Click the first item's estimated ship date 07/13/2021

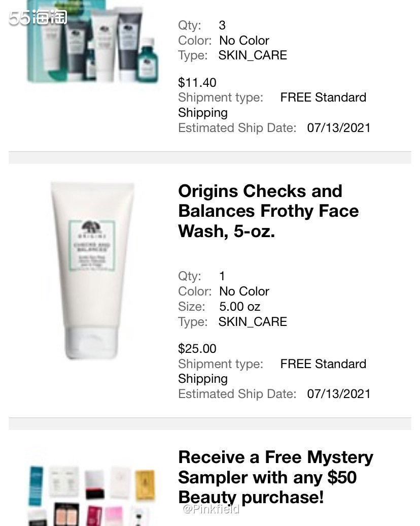tap(339, 128)
